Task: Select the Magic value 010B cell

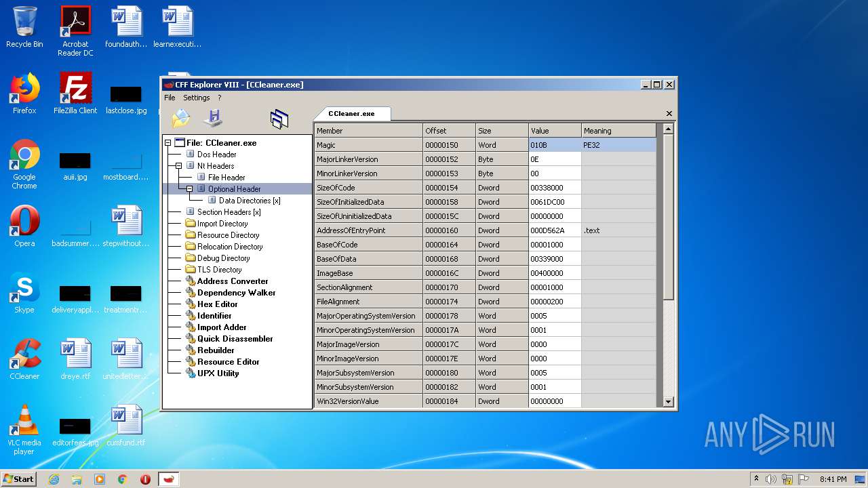Action: tap(555, 145)
